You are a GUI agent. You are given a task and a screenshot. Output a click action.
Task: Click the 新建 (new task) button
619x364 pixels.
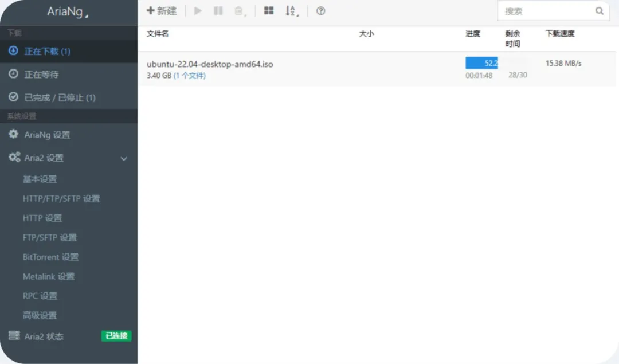click(162, 11)
